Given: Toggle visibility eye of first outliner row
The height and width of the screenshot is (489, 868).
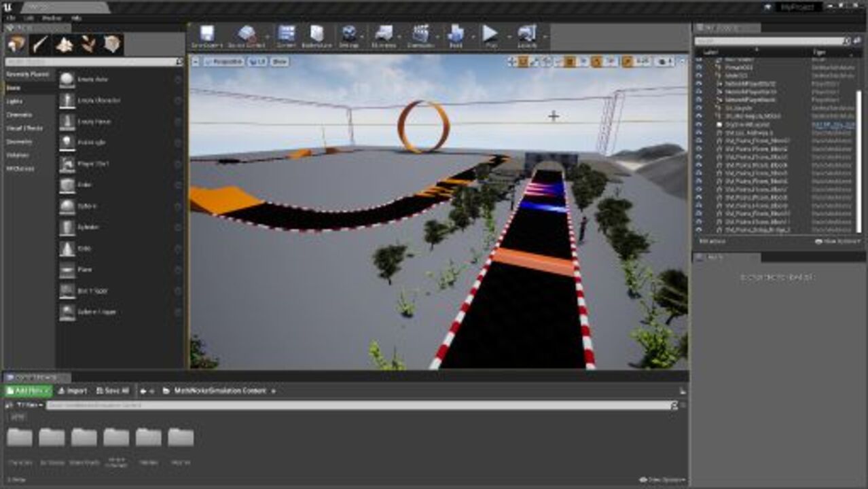Looking at the screenshot, I should click(x=700, y=60).
